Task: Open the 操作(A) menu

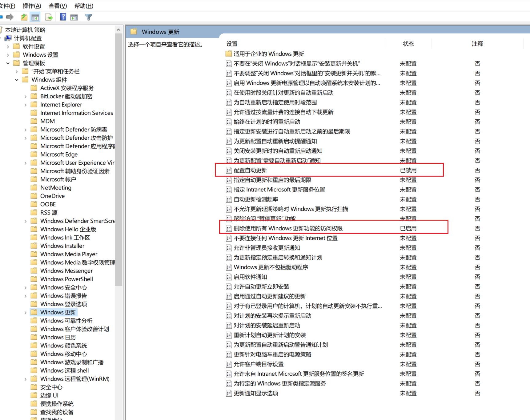Action: 32,6
